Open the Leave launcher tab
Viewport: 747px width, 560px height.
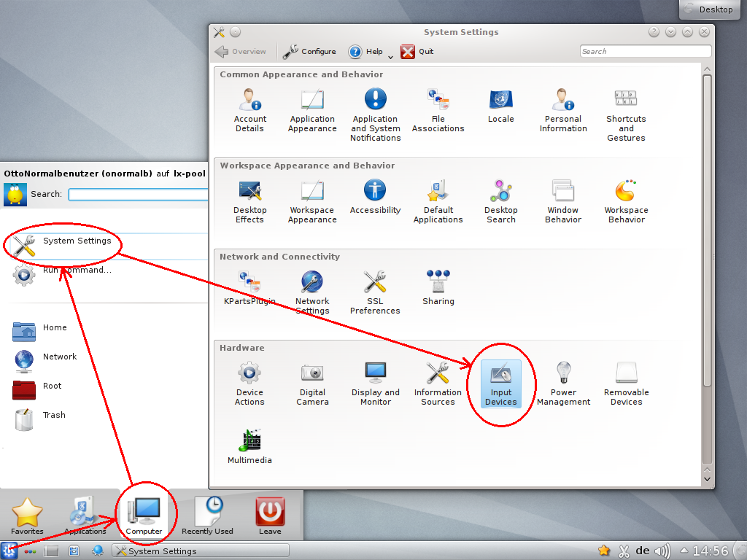[270, 516]
